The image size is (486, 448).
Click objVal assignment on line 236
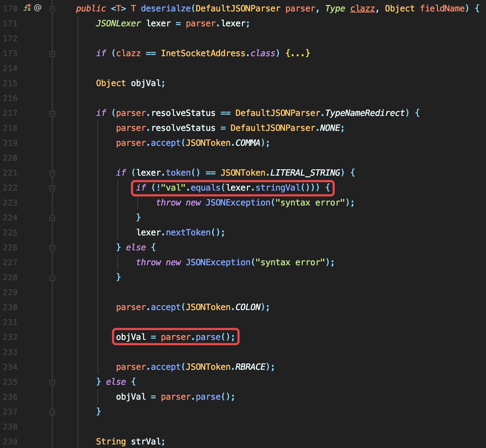click(131, 397)
